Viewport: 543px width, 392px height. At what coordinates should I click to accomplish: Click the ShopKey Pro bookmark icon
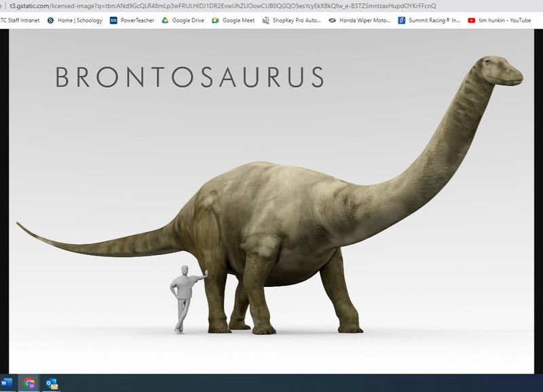tap(265, 20)
